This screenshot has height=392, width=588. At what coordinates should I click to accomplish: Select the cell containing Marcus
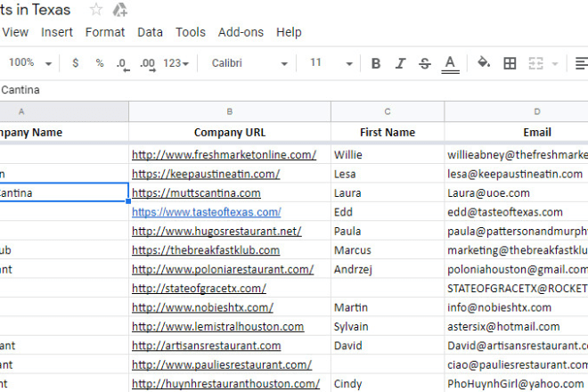[388, 250]
